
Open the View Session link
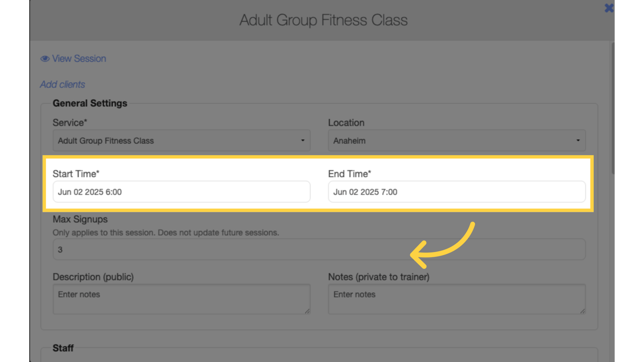tap(79, 59)
